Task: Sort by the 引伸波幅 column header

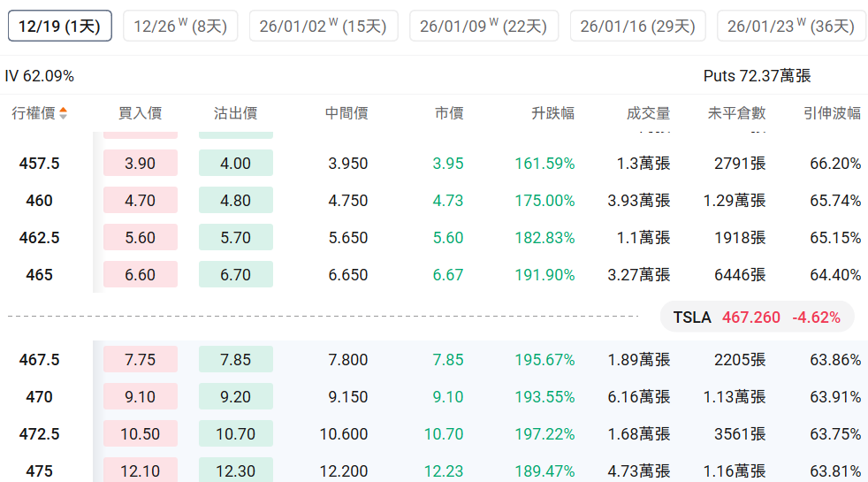Action: (832, 114)
